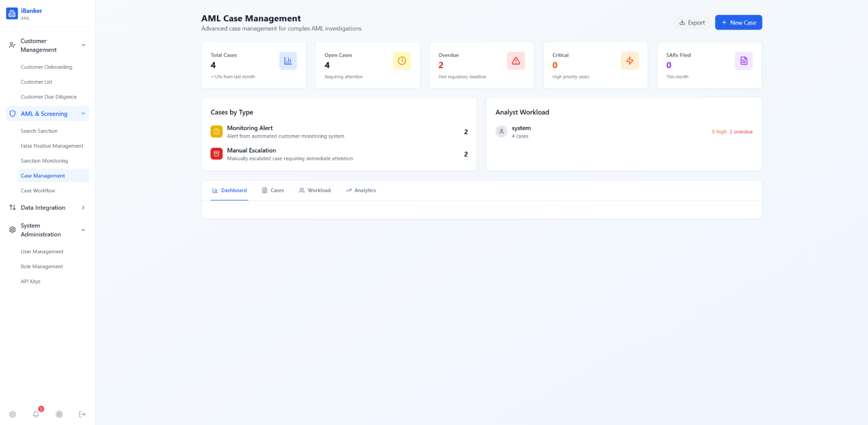This screenshot has height=425, width=868.
Task: Open settings gear in sidebar footer
Action: click(13, 414)
